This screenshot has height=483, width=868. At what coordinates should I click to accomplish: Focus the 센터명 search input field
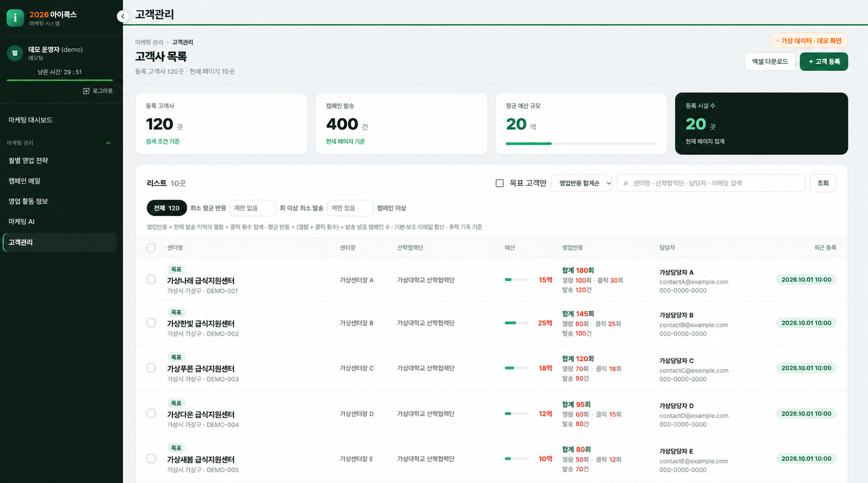(x=711, y=183)
